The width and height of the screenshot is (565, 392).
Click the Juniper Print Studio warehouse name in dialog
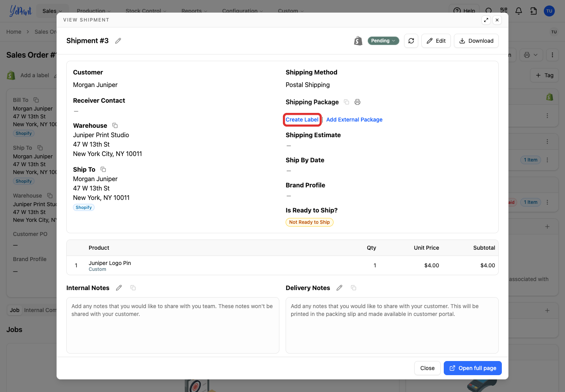pos(101,135)
